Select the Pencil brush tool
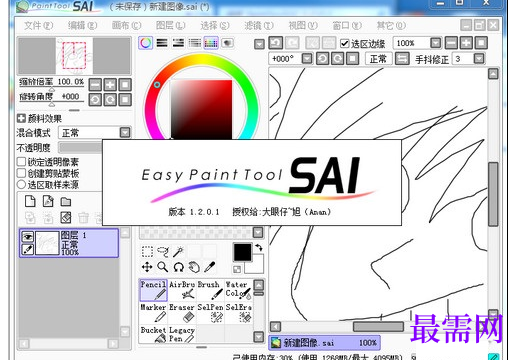Viewport: 522px width, 360px height. (153, 290)
